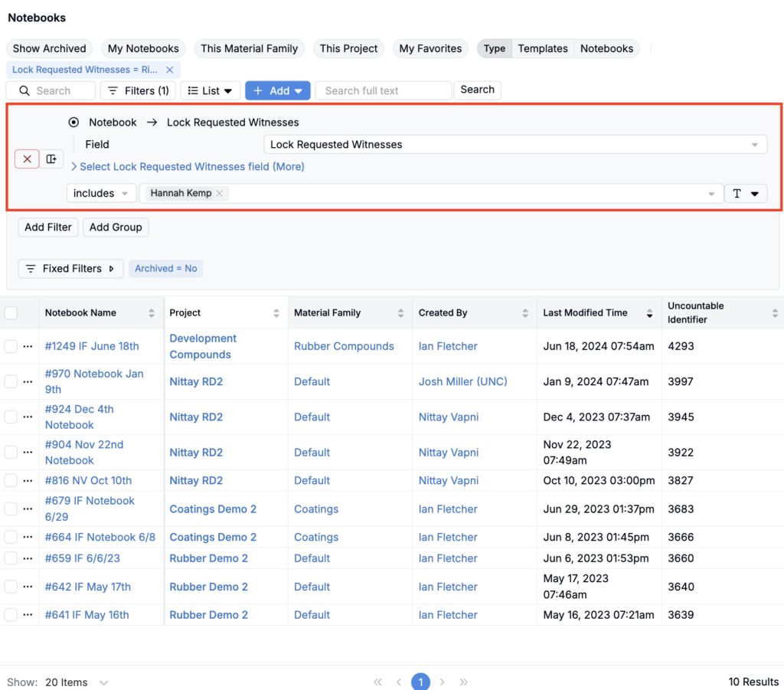Switch to the Templates tab
Viewport: 784px width, 690px height.
[542, 48]
